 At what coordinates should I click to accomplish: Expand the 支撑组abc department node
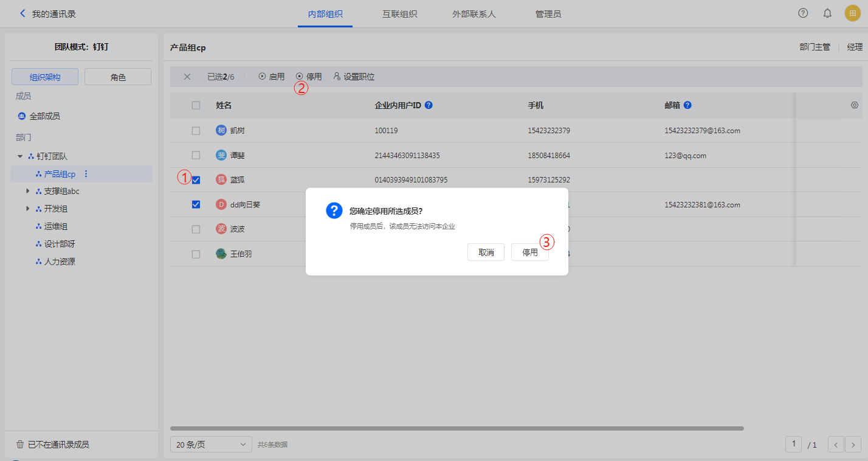[x=28, y=191]
